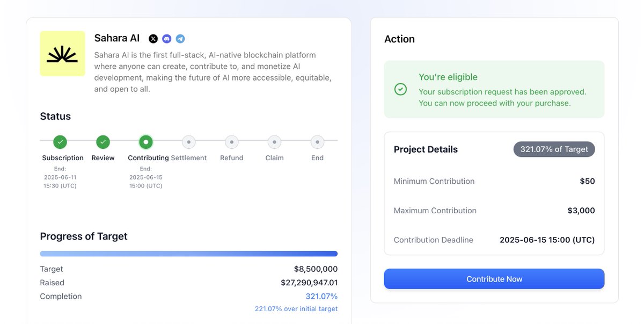This screenshot has width=644, height=324.
Task: Click the '321.07% of Target' badge
Action: [x=554, y=149]
